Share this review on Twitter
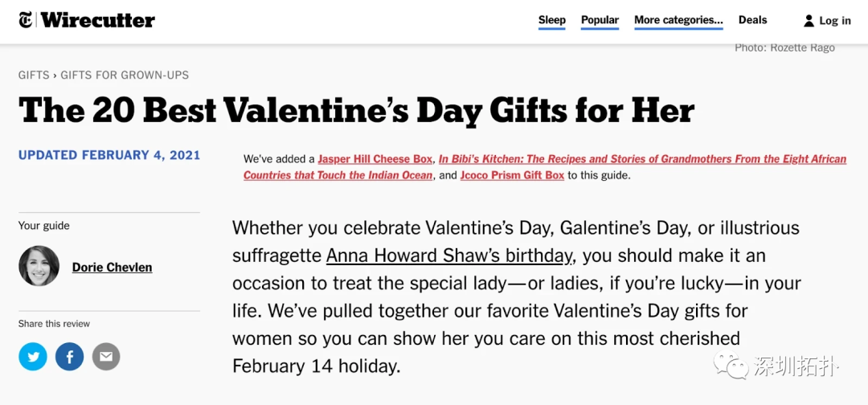The image size is (868, 405). click(33, 356)
